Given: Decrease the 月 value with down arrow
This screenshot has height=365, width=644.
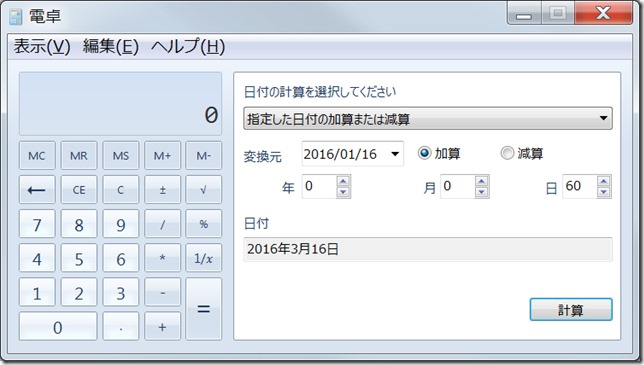Looking at the screenshot, I should [x=482, y=192].
